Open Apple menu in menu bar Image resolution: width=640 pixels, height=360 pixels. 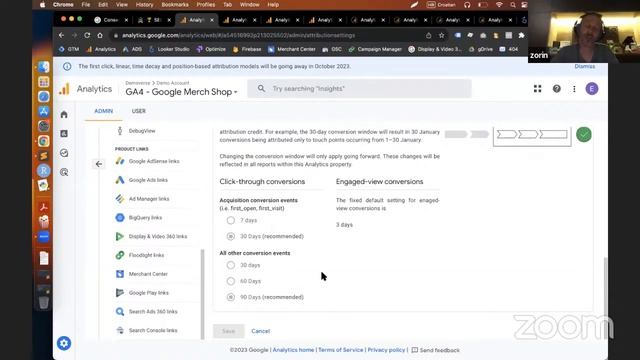pos(42,5)
